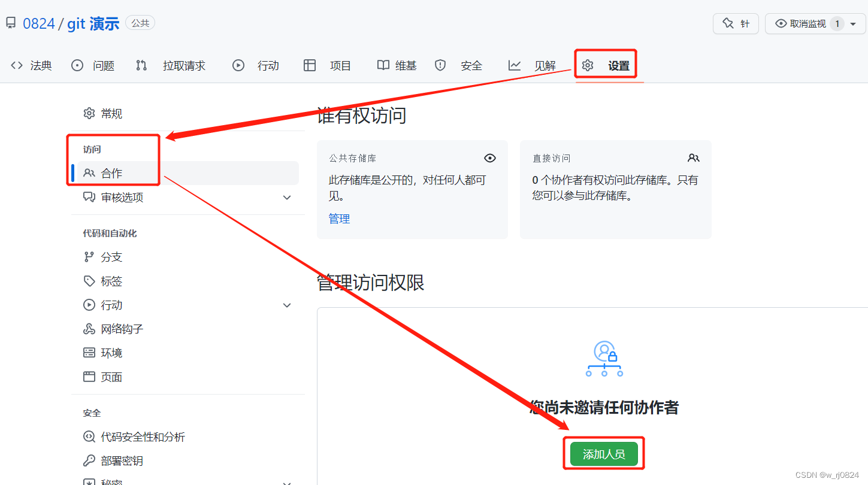Screen dimensions: 868x485
Task: Switch to the 设置 tab
Action: (x=619, y=66)
